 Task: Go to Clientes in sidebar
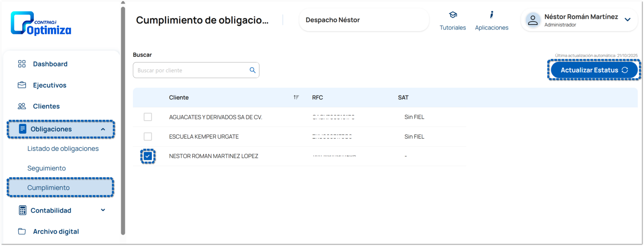point(46,106)
